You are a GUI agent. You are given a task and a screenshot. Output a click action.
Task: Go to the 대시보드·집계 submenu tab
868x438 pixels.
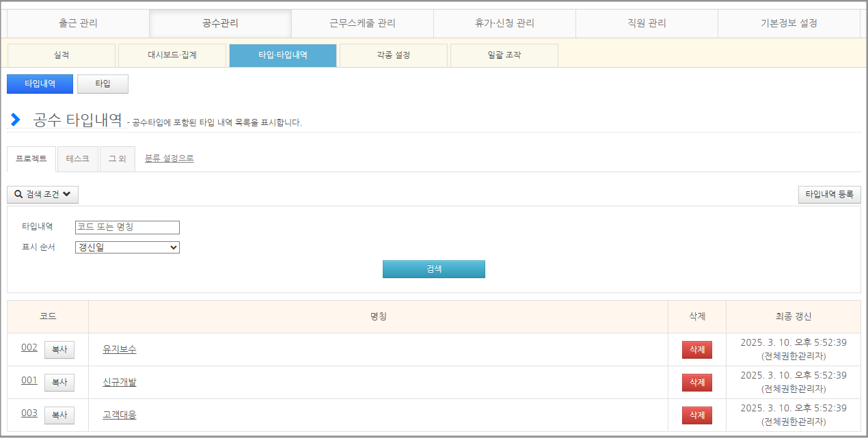(x=172, y=55)
